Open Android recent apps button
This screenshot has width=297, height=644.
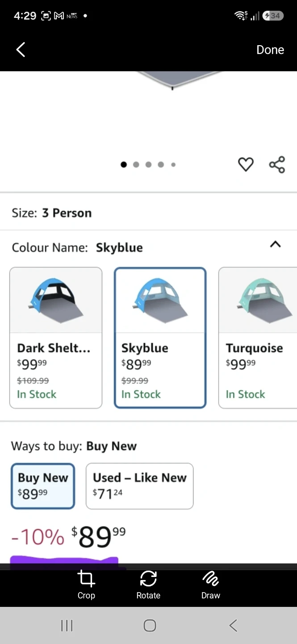point(67,625)
